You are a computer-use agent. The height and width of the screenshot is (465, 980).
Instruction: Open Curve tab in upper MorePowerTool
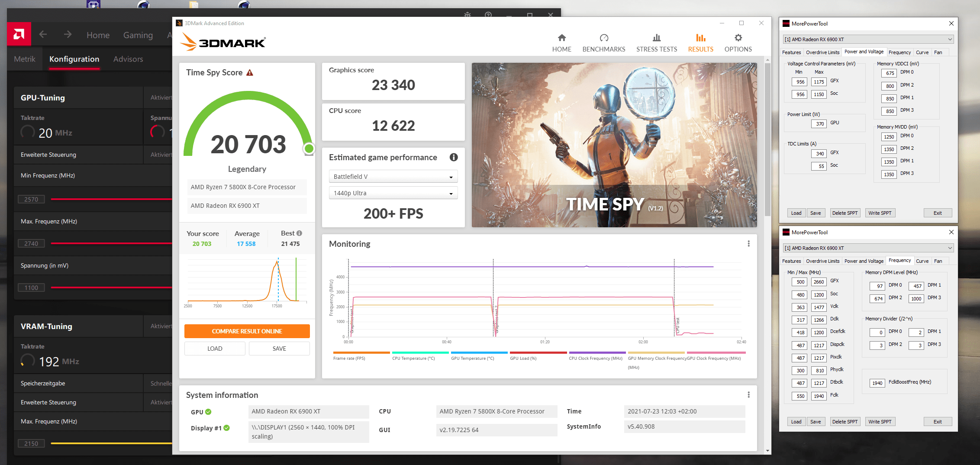click(922, 52)
